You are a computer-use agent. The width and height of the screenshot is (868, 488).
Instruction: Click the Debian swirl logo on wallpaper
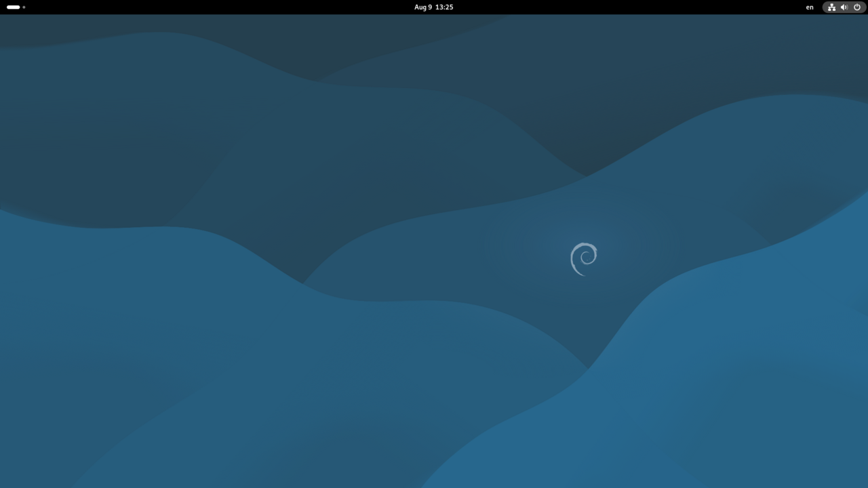[583, 259]
